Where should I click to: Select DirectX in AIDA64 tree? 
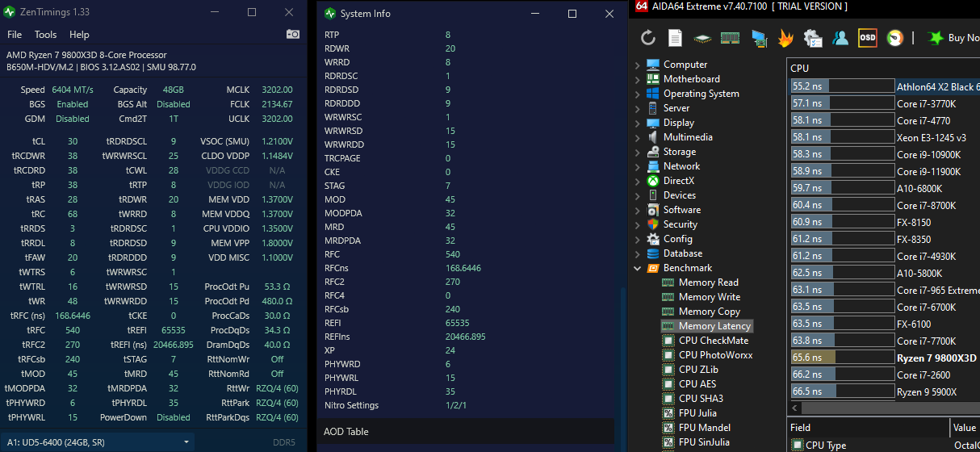678,181
